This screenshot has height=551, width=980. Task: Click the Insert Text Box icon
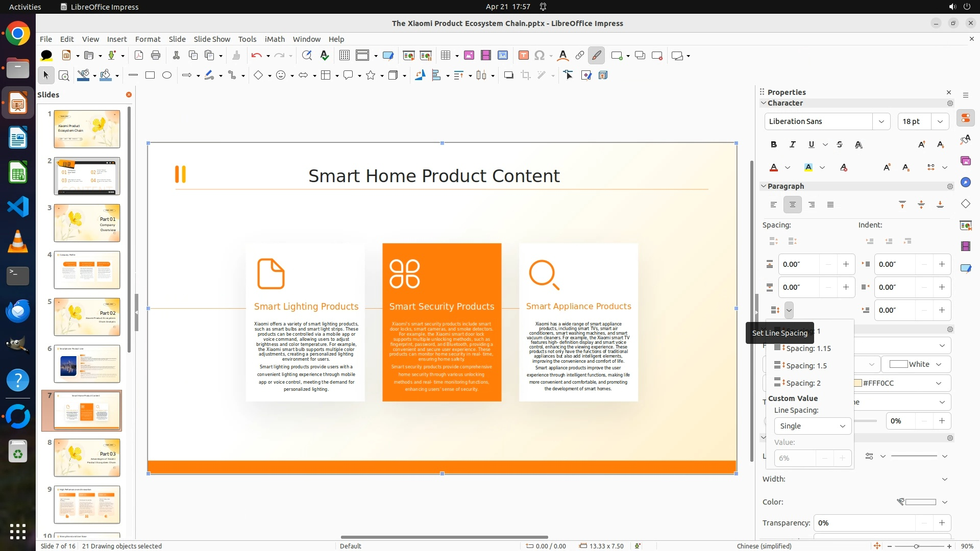pos(523,56)
